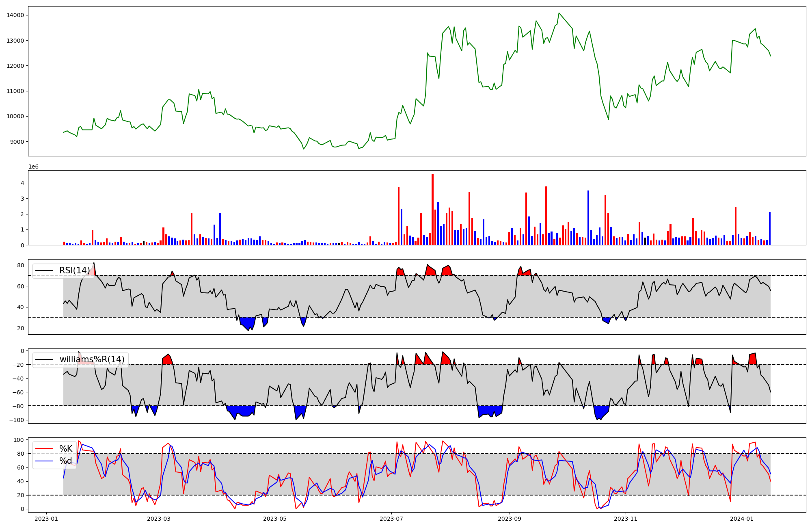Screen dimensions: 812x528
Task: Click the williams%R(14) legend label
Action: [92, 359]
